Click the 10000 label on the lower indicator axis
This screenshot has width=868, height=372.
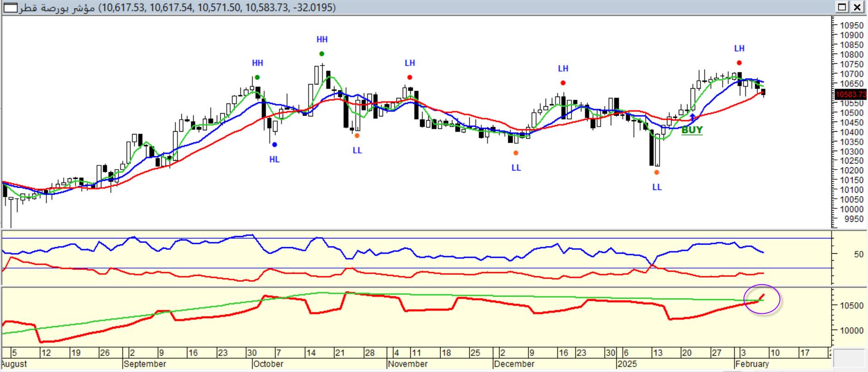[x=852, y=330]
